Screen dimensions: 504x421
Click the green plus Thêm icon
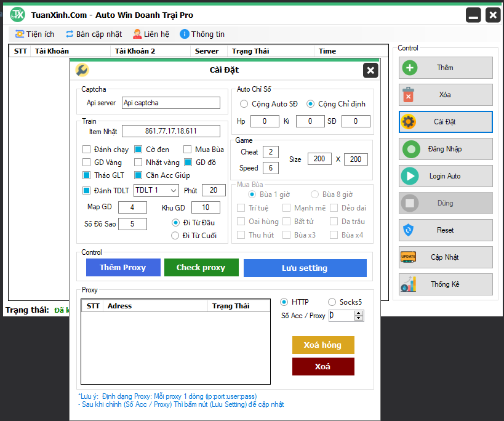[409, 68]
